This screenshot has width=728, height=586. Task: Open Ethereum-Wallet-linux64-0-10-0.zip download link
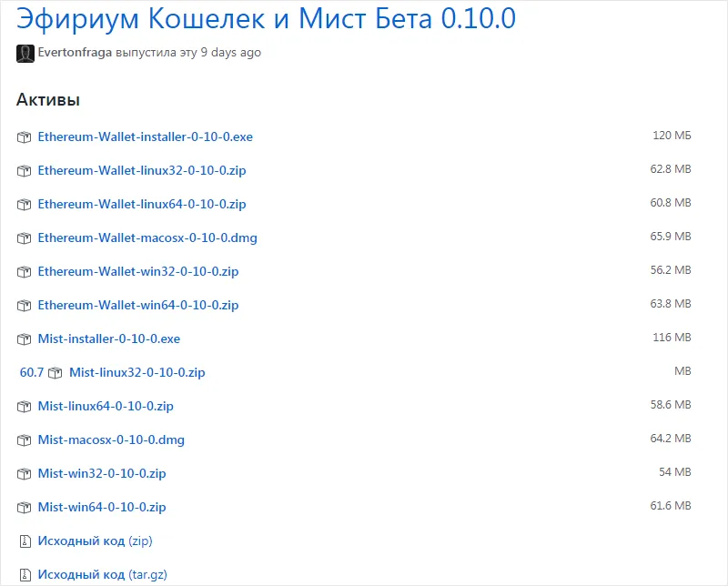(x=140, y=204)
